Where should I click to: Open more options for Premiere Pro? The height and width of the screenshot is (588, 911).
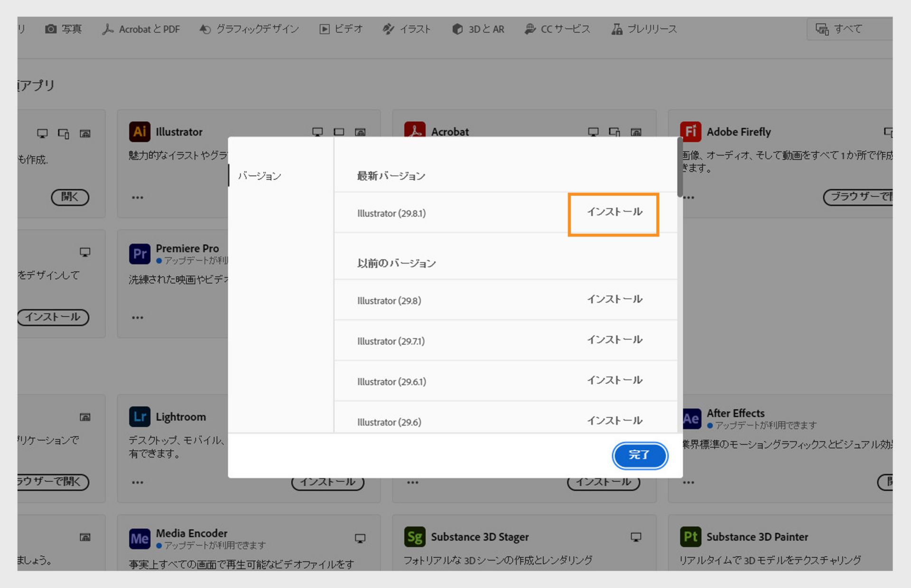(138, 317)
